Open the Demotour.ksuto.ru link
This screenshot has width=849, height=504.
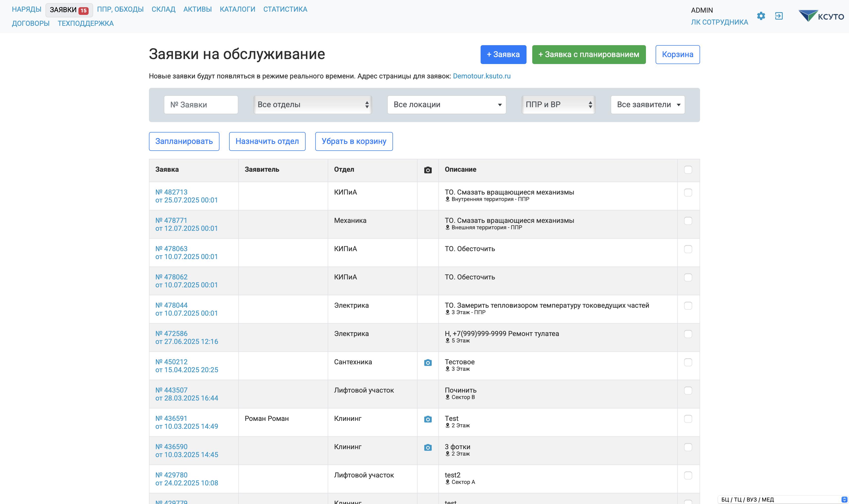coord(481,76)
